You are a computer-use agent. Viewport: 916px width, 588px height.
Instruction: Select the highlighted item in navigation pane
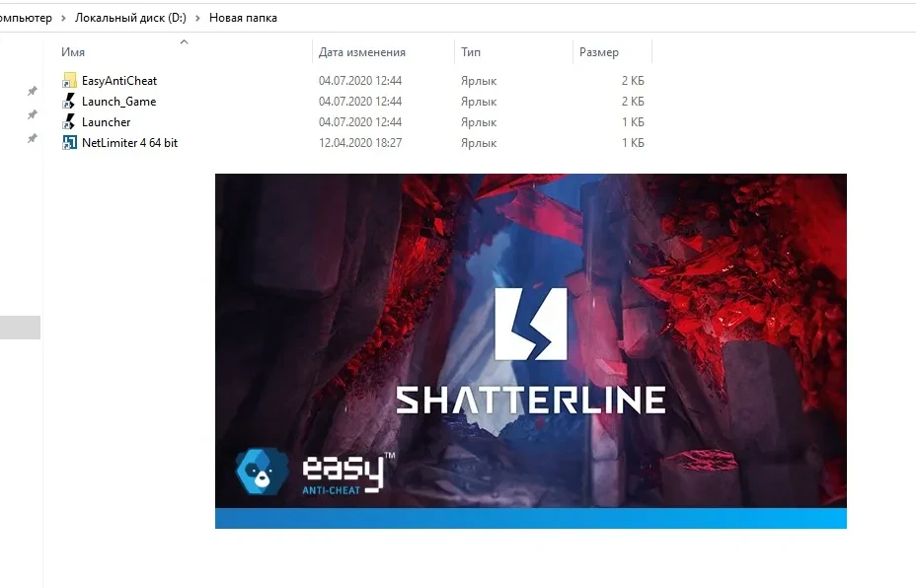coord(20,328)
